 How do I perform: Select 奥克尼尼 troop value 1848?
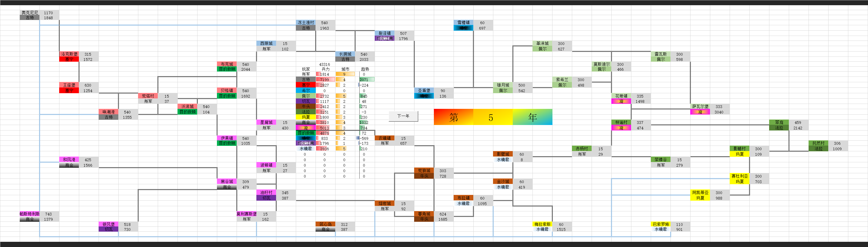pyautogui.click(x=49, y=18)
